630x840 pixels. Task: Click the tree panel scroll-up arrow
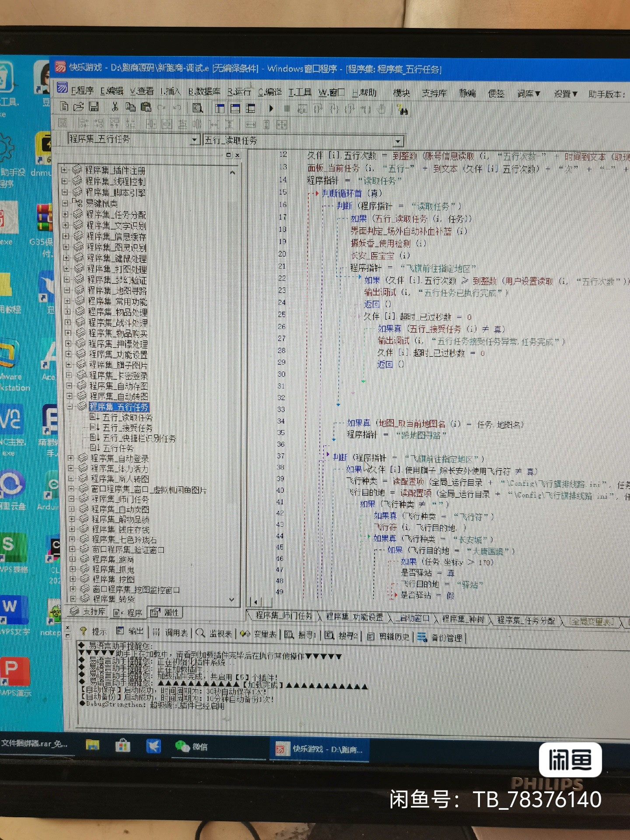[232, 172]
